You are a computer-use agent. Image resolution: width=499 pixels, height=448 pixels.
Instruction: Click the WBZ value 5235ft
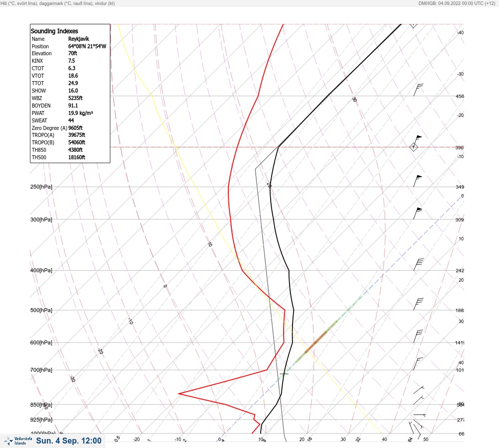click(76, 98)
